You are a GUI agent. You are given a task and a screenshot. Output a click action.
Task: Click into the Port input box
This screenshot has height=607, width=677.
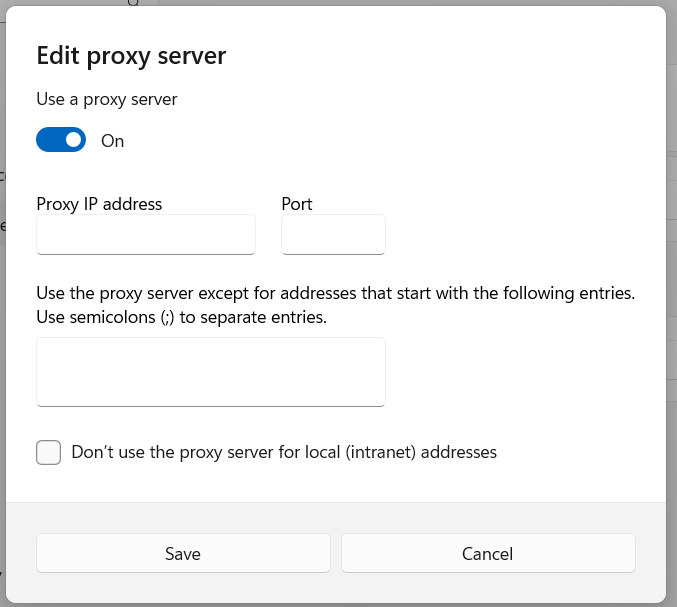(x=333, y=235)
